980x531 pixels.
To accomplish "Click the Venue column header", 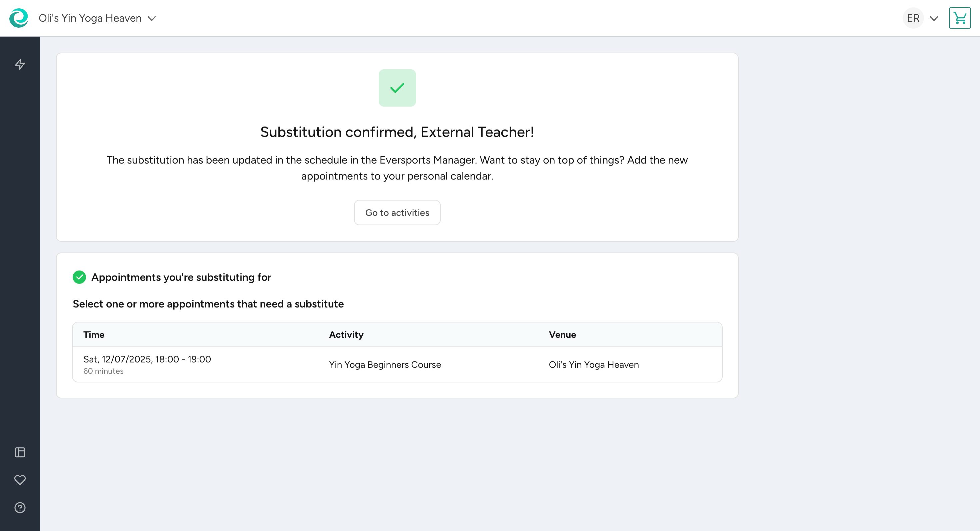I will coord(562,334).
